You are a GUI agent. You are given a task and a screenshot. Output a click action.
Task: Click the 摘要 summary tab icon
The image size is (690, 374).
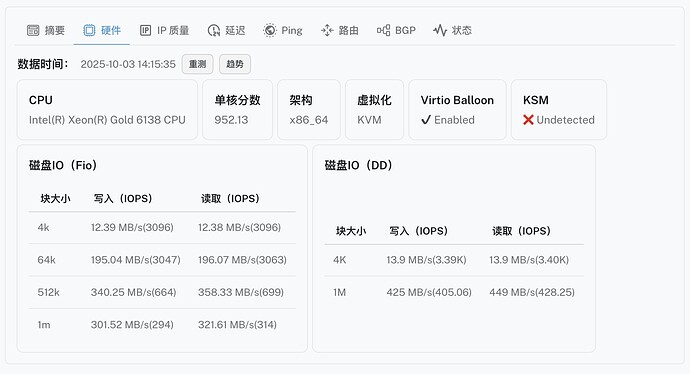(x=33, y=30)
